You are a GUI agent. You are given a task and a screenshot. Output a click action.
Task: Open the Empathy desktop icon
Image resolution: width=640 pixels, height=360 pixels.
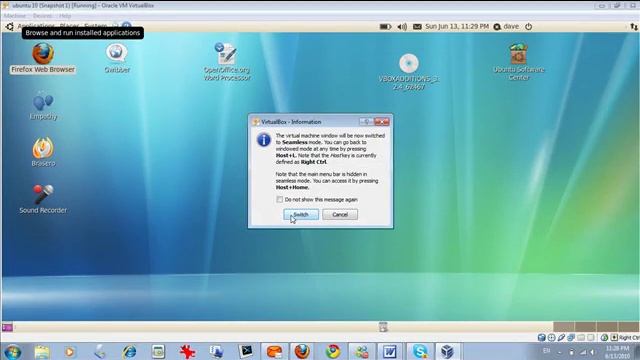point(43,101)
